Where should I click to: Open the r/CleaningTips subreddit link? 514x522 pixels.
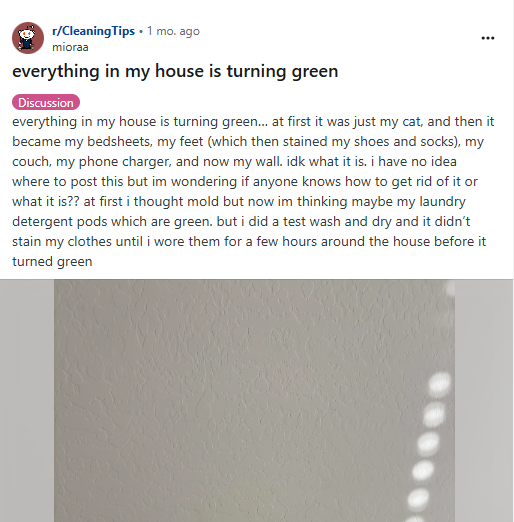click(93, 31)
